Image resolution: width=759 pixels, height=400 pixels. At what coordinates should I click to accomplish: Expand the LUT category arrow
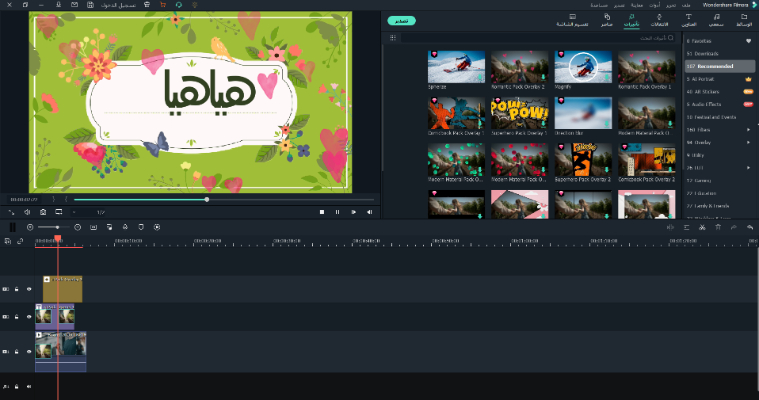748,168
